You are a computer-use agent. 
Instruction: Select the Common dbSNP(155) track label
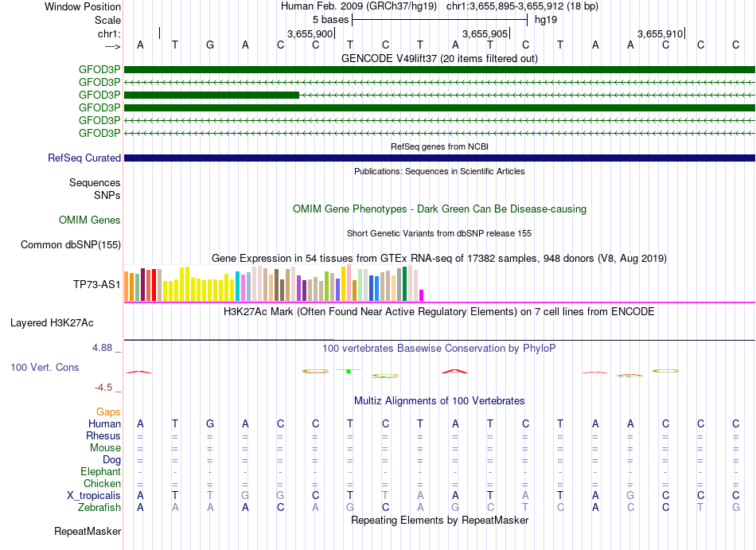coord(71,245)
